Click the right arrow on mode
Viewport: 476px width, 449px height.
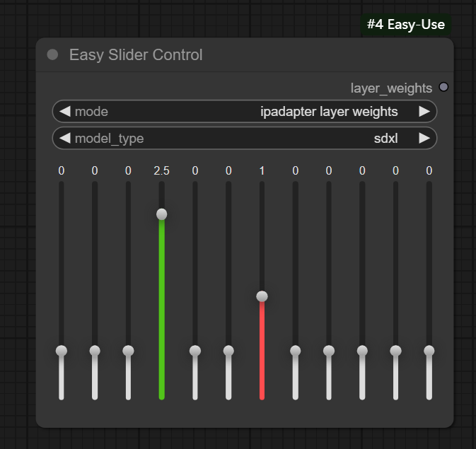424,112
